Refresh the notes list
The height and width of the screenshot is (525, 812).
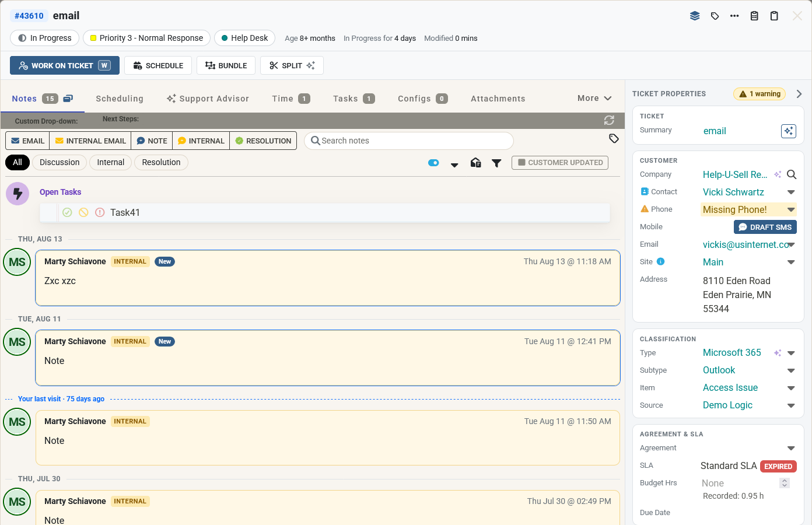pos(609,120)
